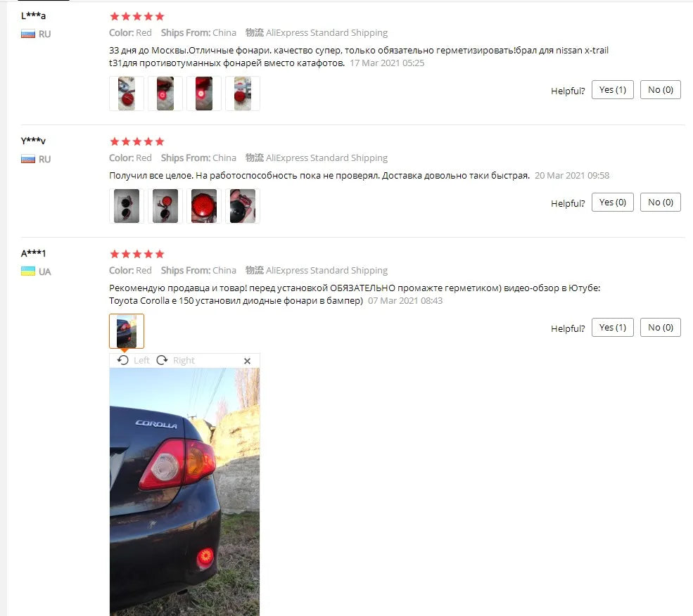Vote Yes (1) on A***1's review
693x616 pixels.
[613, 328]
